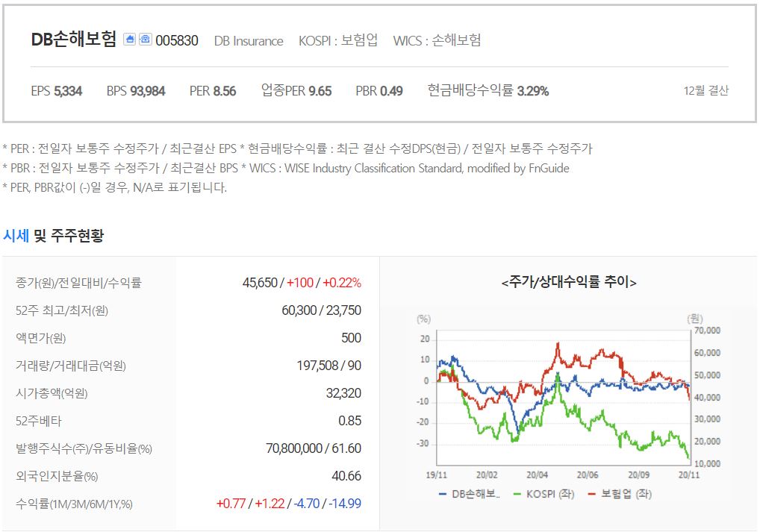Click the 197,508 / 90 volume value
This screenshot has width=760, height=532.
(x=329, y=366)
